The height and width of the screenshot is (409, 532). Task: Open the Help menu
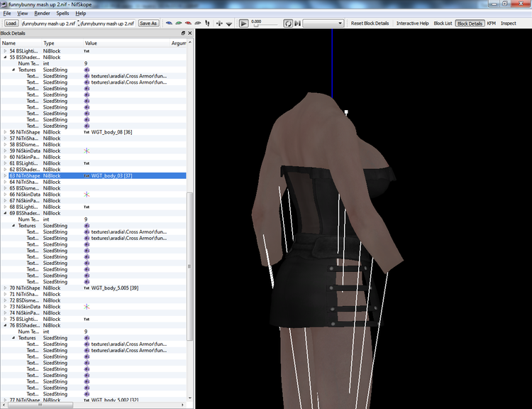pyautogui.click(x=80, y=13)
